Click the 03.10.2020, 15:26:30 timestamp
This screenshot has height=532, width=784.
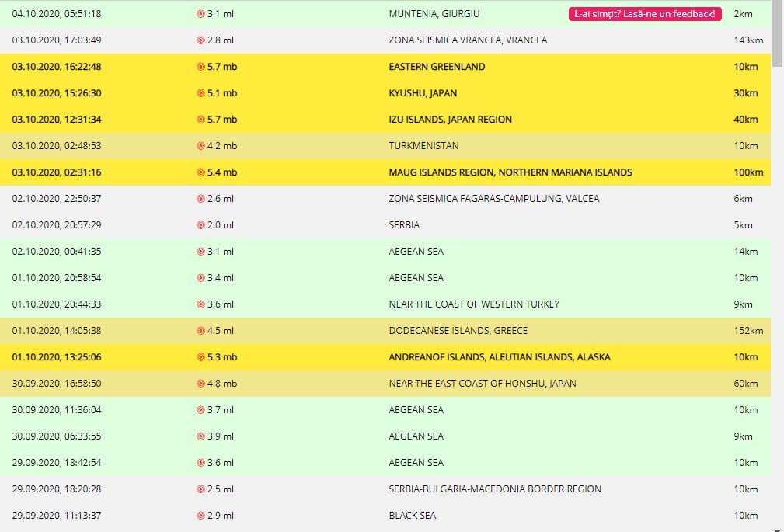coord(57,93)
